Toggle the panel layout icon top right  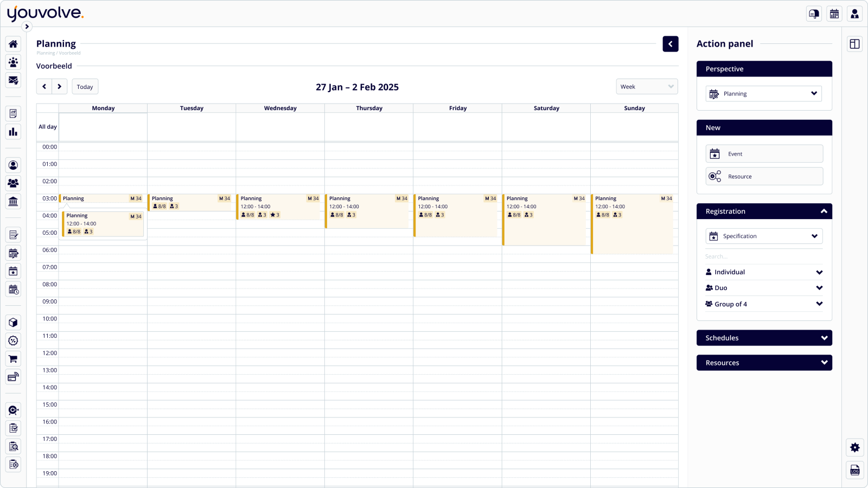tap(855, 44)
